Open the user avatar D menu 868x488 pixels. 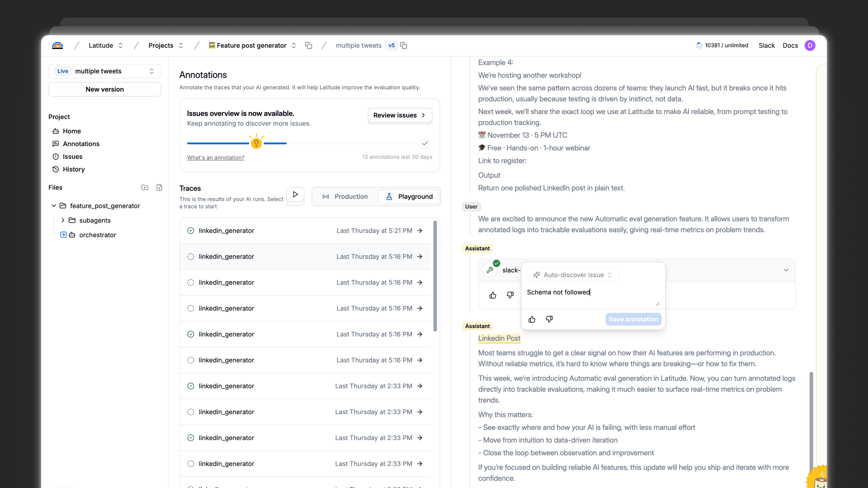(x=810, y=45)
